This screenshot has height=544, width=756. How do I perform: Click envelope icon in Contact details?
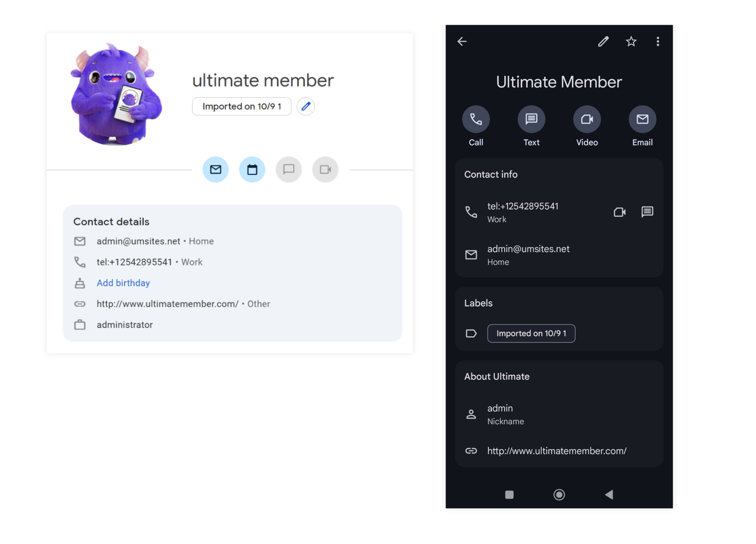[80, 241]
